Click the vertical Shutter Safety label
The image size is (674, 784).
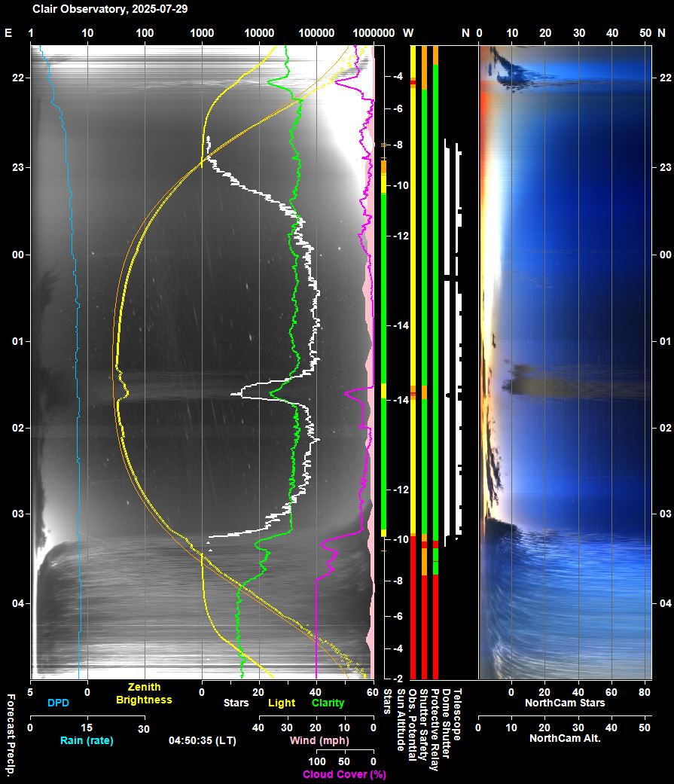tap(423, 725)
